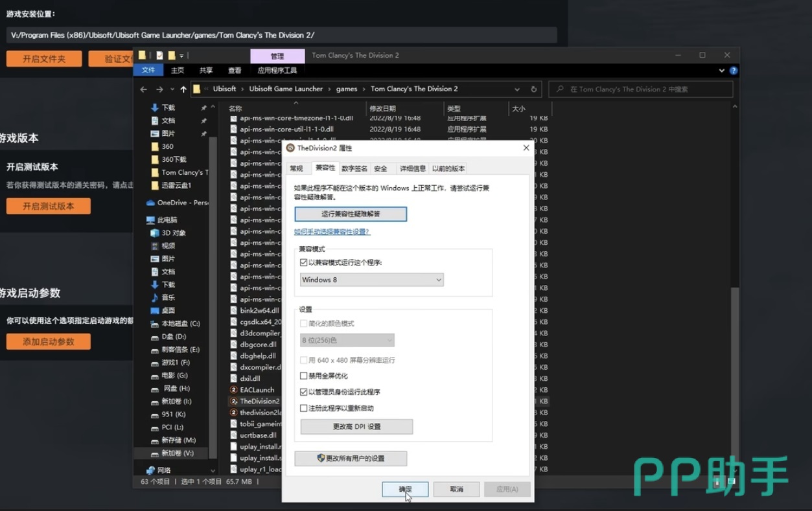812x511 pixels.
Task: Select the 网盘 (H:) drive
Action: [x=170, y=389]
